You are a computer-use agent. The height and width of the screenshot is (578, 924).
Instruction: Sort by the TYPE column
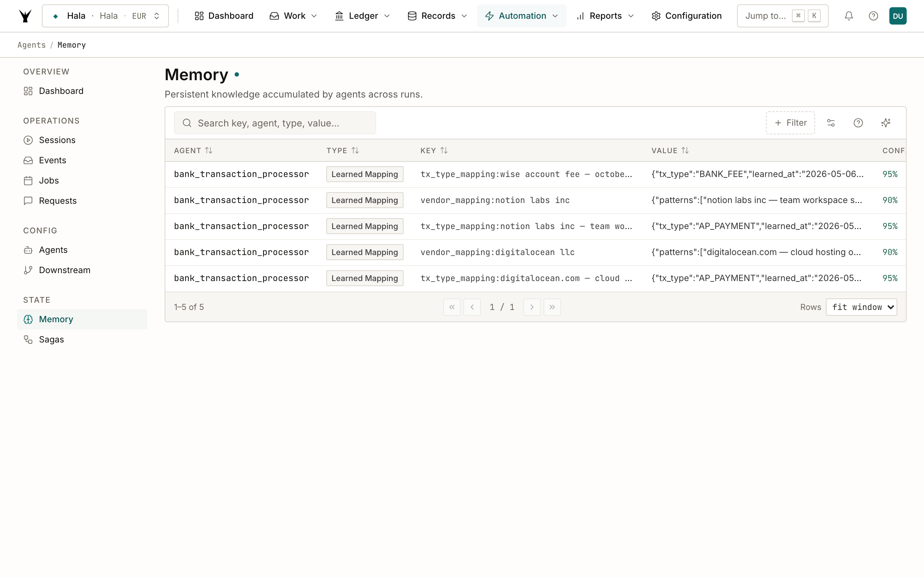[x=343, y=151]
